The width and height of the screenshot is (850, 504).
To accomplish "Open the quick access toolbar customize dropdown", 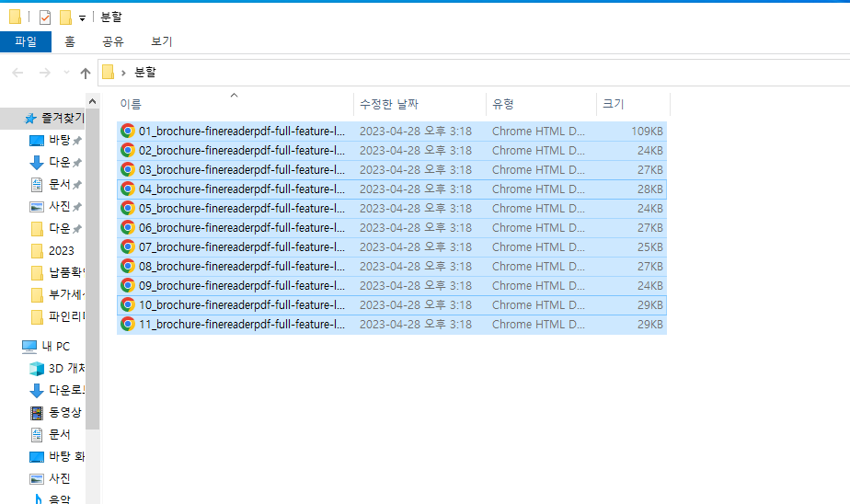I will point(83,17).
